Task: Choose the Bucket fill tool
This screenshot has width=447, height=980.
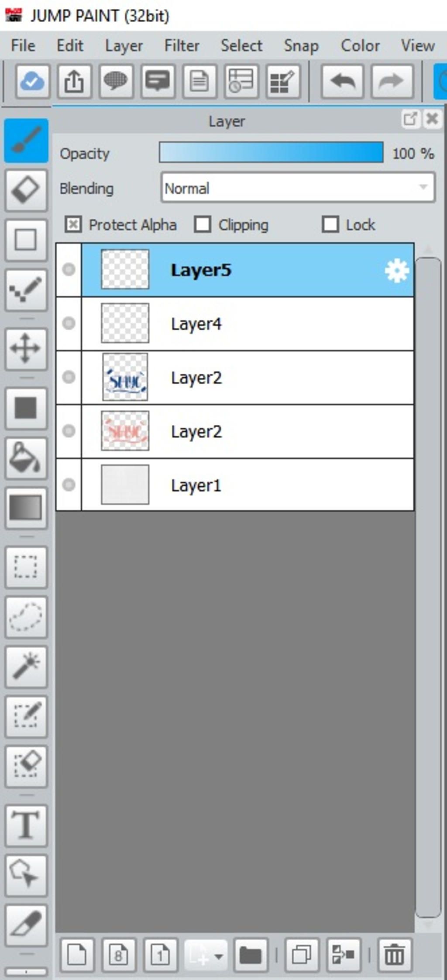Action: (x=26, y=457)
